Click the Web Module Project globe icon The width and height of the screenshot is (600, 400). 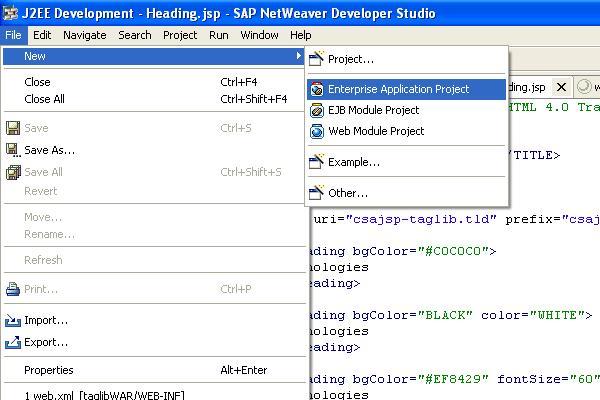(x=318, y=131)
